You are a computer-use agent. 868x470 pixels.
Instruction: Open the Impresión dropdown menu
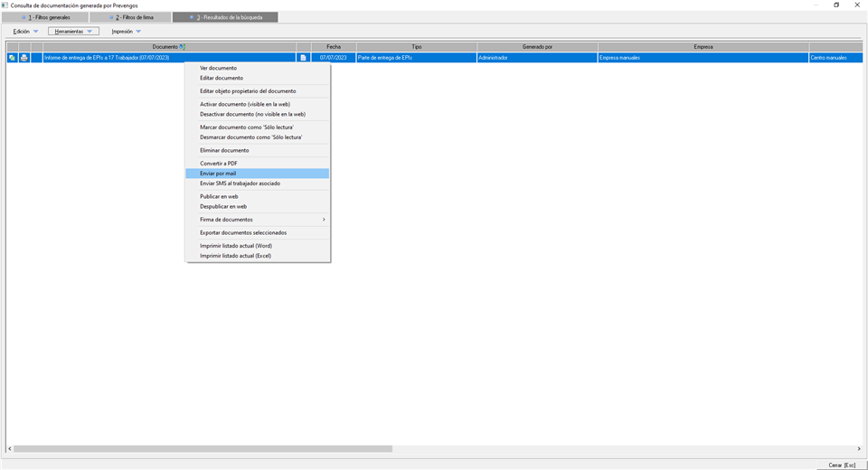(127, 32)
